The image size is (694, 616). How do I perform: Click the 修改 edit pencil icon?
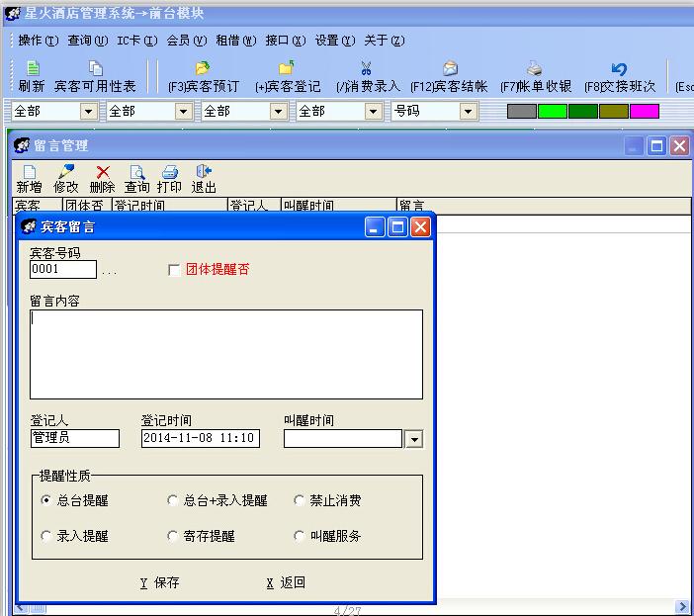point(66,172)
